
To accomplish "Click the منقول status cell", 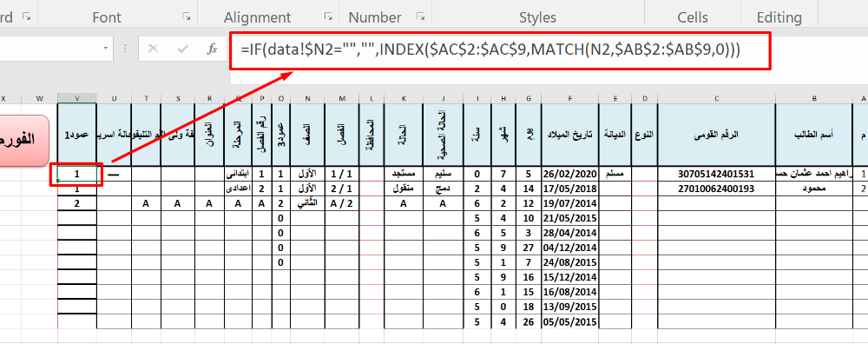I will (404, 189).
